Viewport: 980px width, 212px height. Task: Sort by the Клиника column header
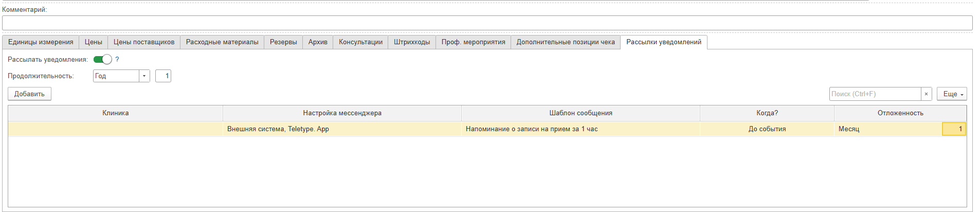115,113
